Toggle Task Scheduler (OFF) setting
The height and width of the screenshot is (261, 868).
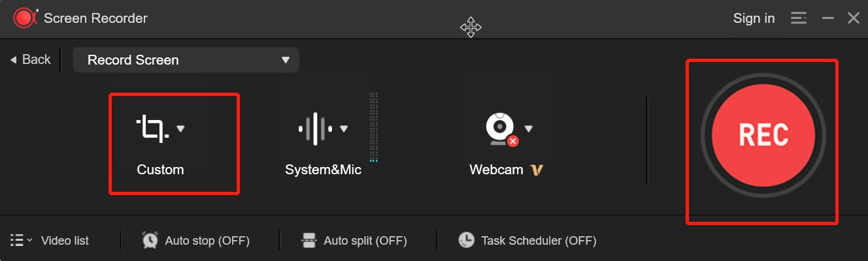(539, 241)
